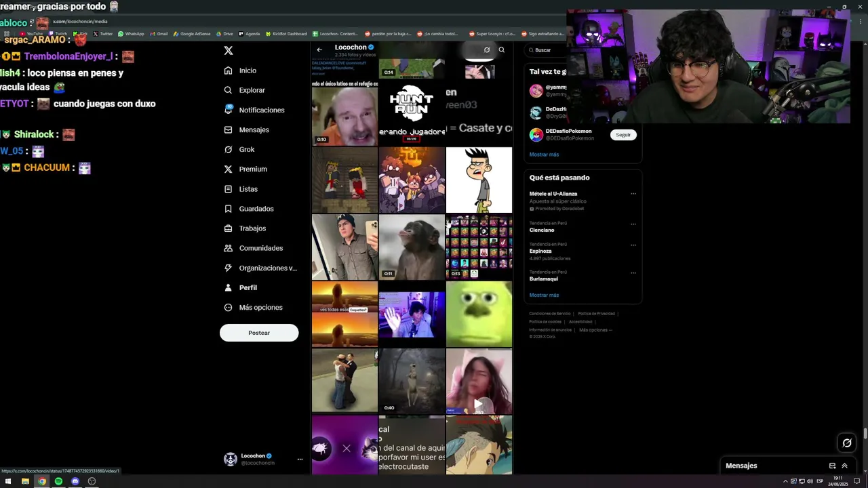The image size is (868, 488).
Task: Open the Cienciano trend
Action: coord(542,230)
